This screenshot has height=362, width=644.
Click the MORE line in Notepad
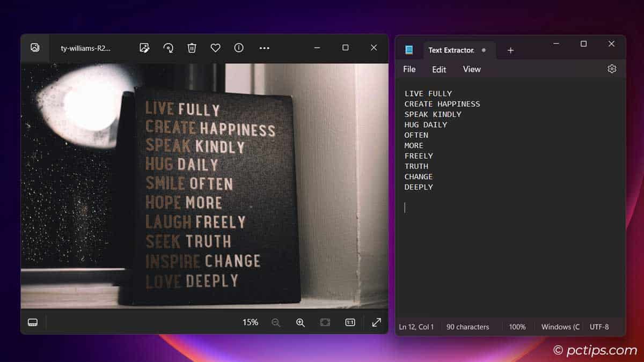point(414,145)
